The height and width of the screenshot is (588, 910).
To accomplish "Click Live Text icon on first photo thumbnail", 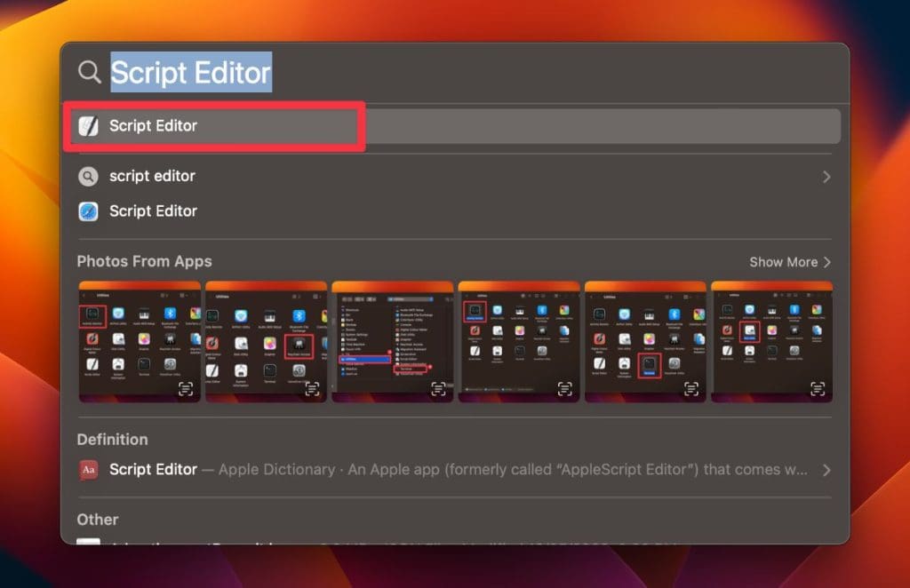I will [x=185, y=388].
